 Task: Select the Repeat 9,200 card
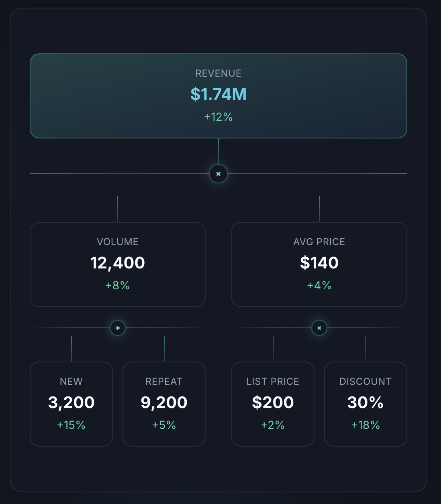pos(164,404)
